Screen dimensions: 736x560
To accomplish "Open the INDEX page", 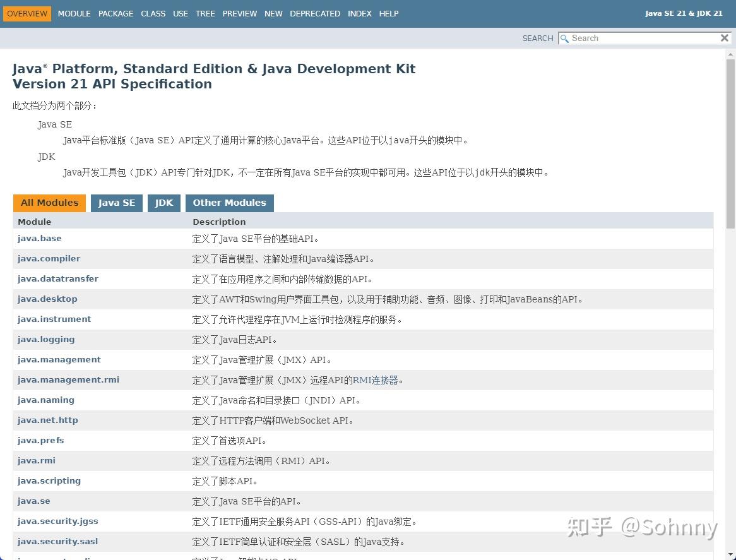I will click(359, 13).
